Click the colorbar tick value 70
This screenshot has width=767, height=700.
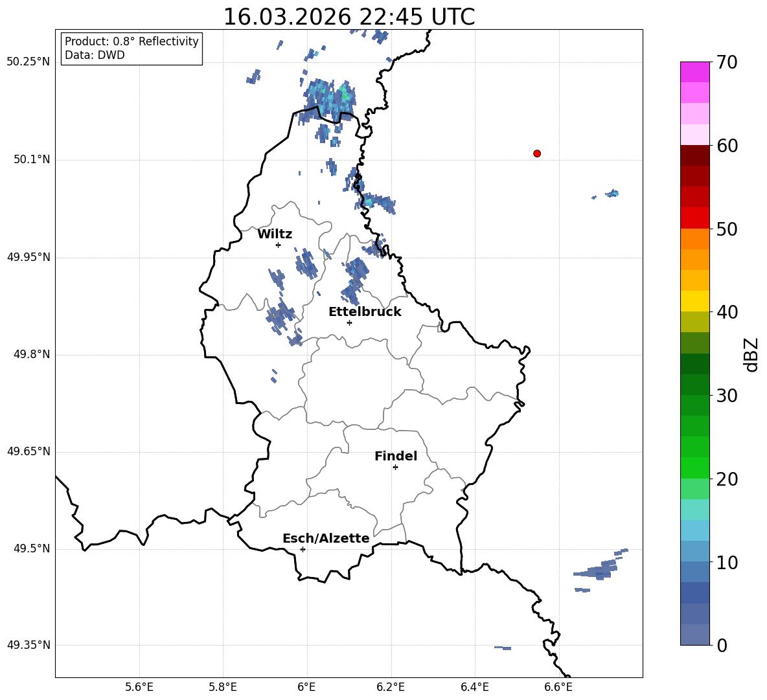coord(727,63)
